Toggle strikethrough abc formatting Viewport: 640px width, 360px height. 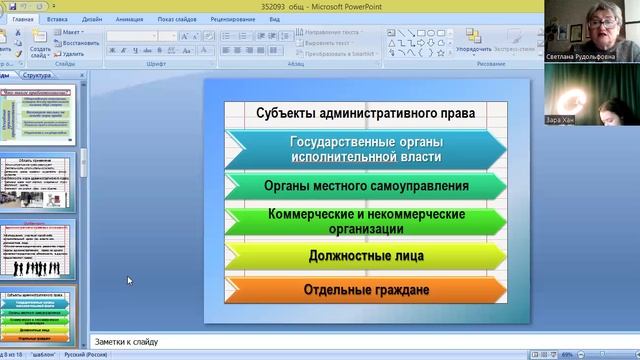click(x=147, y=50)
